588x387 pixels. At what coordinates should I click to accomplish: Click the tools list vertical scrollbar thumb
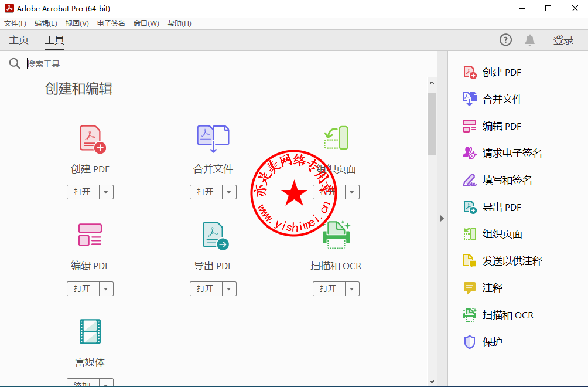pos(432,124)
